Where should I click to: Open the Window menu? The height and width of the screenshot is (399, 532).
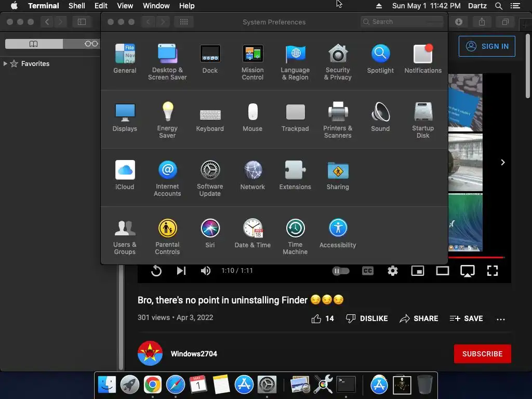tap(156, 6)
